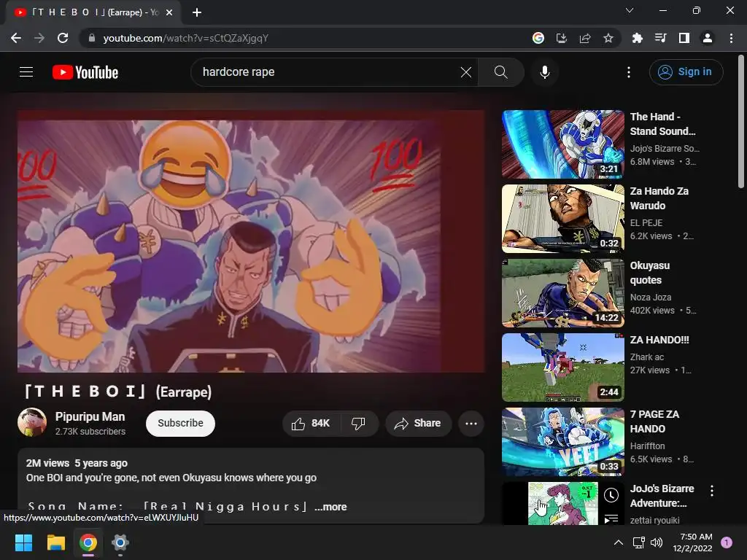
Task: Open Settings gear on taskbar
Action: point(120,542)
